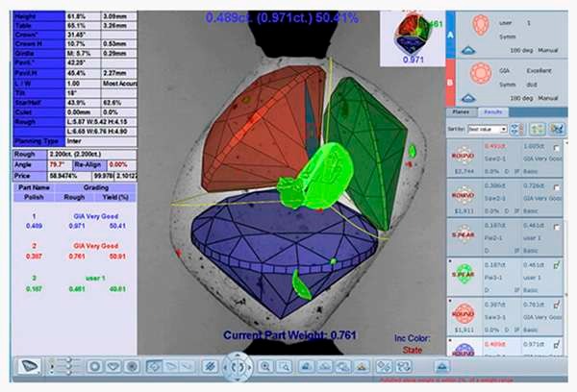Click the rightmost icon in the sort row
The height and width of the screenshot is (392, 577).
point(557,129)
